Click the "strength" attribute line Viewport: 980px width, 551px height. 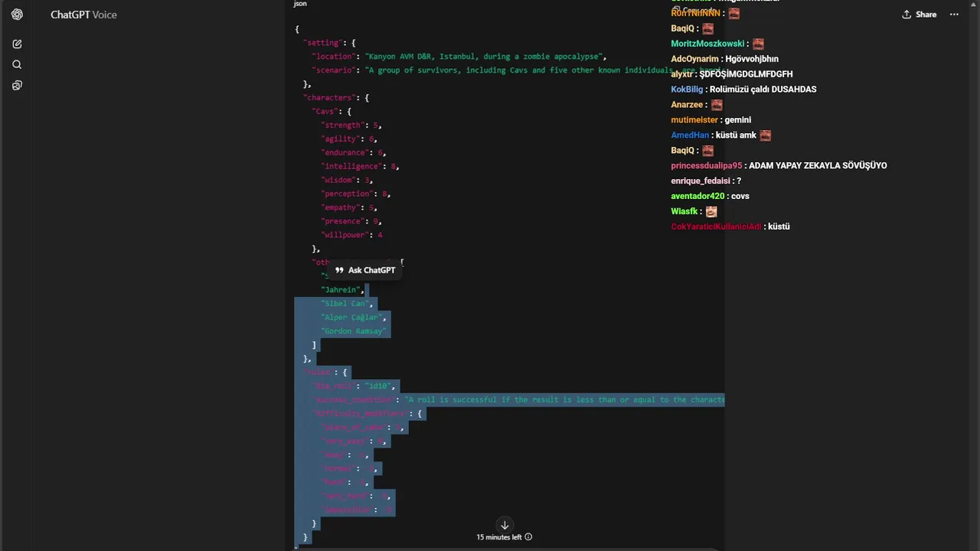click(x=351, y=126)
